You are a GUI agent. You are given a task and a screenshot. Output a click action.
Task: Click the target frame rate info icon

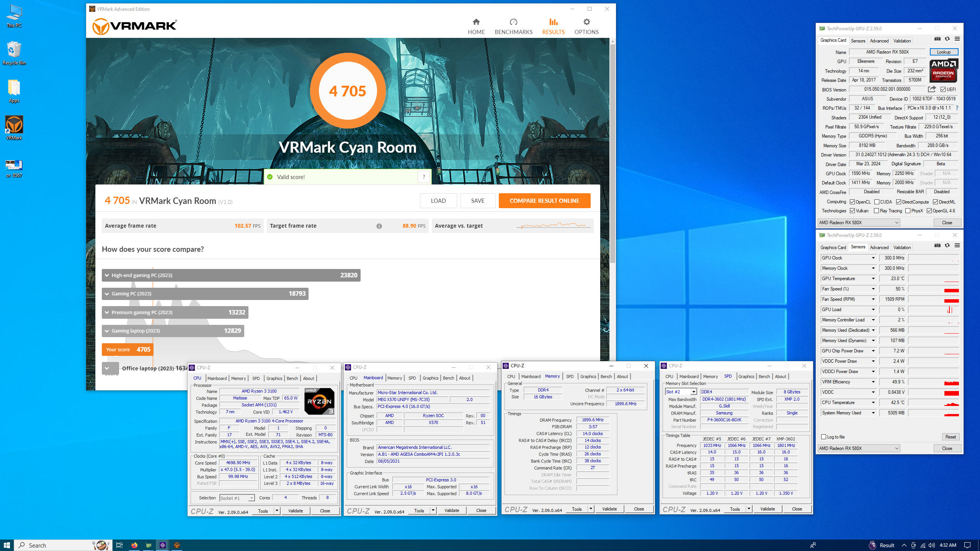pos(379,226)
